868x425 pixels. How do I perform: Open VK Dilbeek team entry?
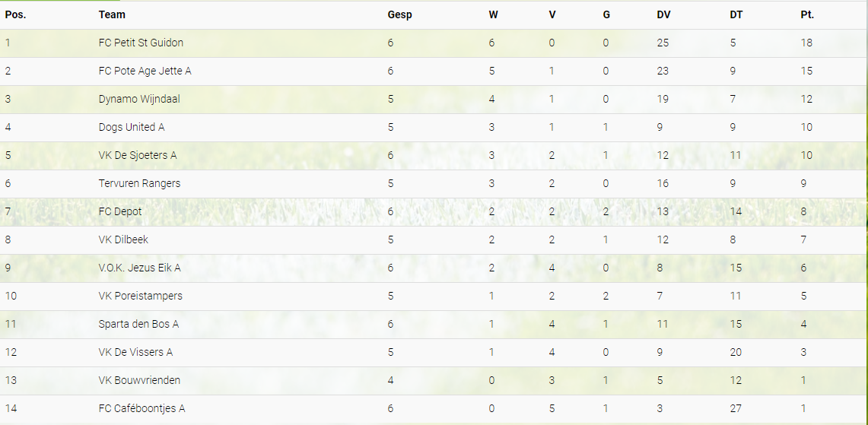123,239
